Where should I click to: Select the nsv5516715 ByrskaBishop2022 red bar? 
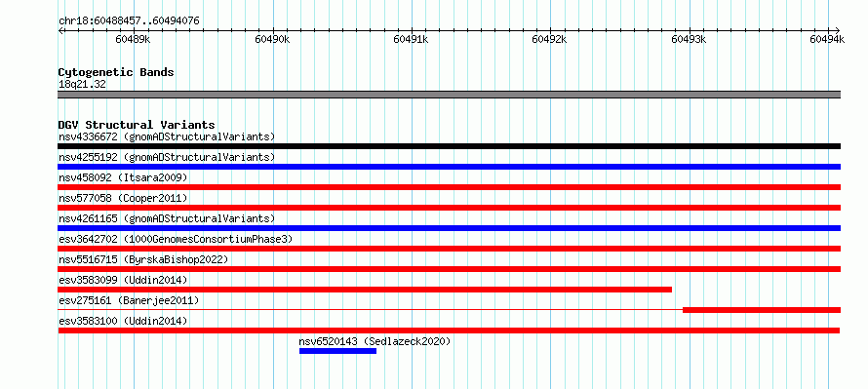pyautogui.click(x=449, y=269)
